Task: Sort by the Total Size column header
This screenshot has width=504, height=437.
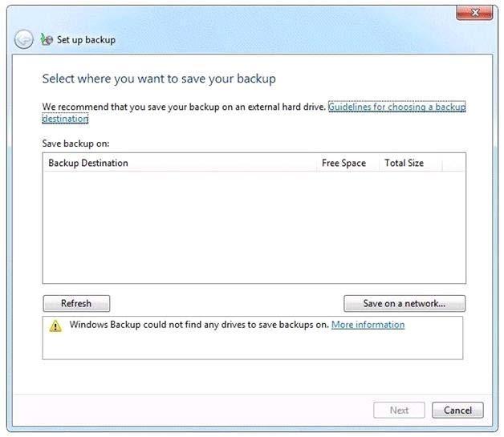Action: tap(410, 163)
